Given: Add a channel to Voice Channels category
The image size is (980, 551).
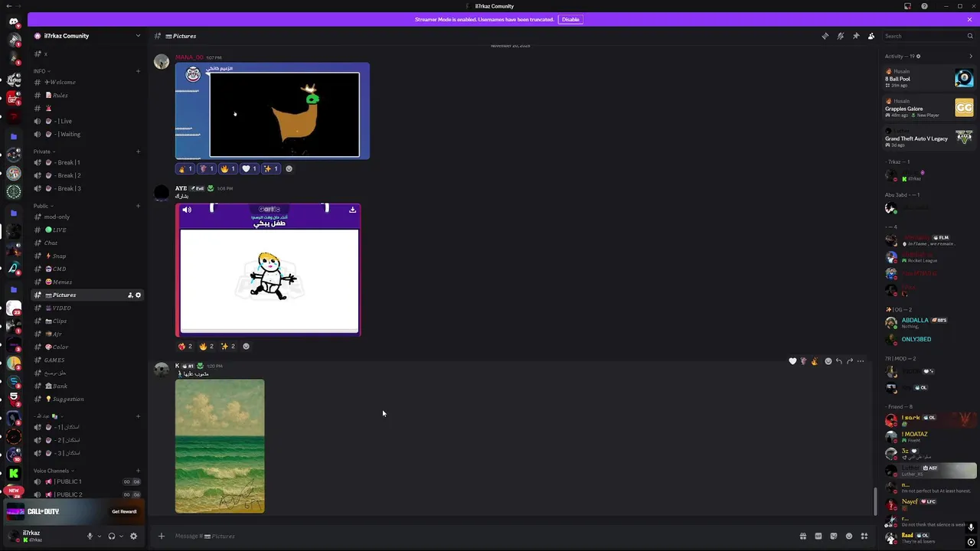Looking at the screenshot, I should coord(138,471).
